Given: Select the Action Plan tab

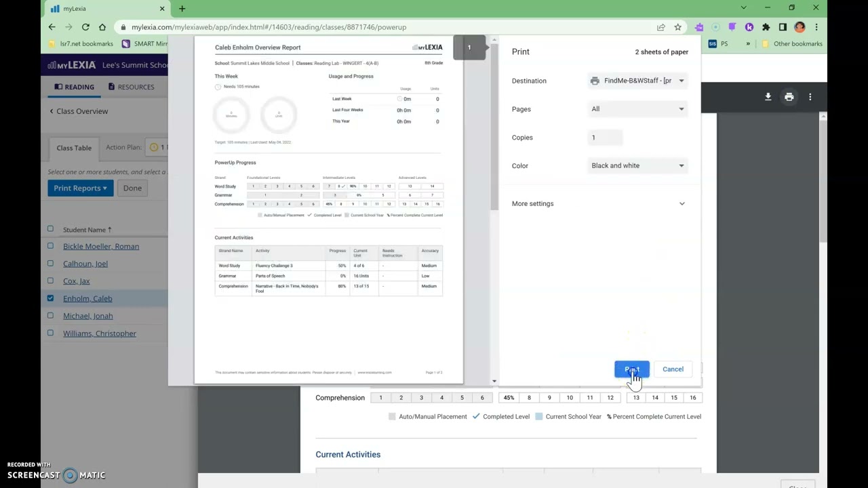Looking at the screenshot, I should tap(135, 147).
